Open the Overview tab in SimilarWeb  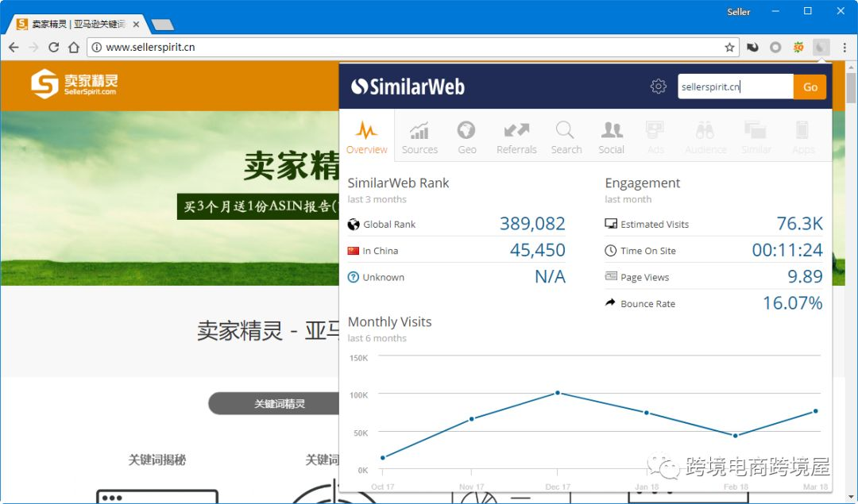pos(366,137)
